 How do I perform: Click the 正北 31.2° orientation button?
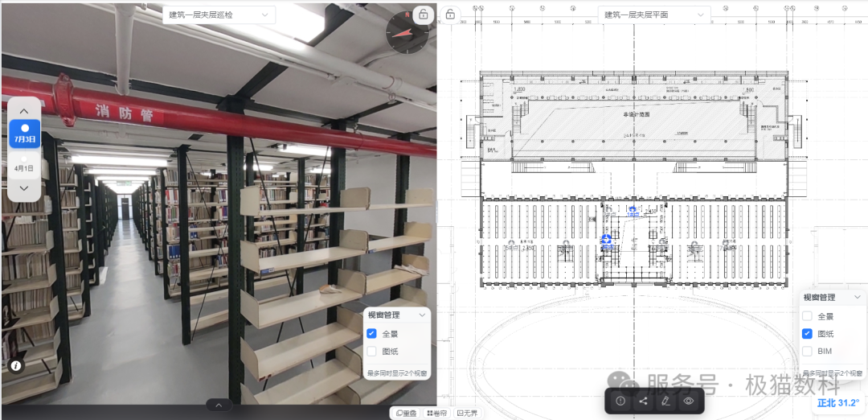(x=838, y=403)
